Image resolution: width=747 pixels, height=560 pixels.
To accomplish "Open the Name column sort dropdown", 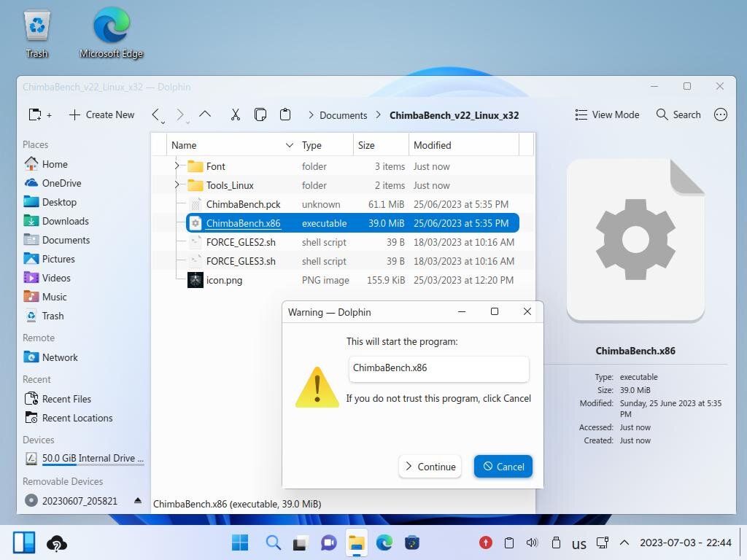I will 290,145.
